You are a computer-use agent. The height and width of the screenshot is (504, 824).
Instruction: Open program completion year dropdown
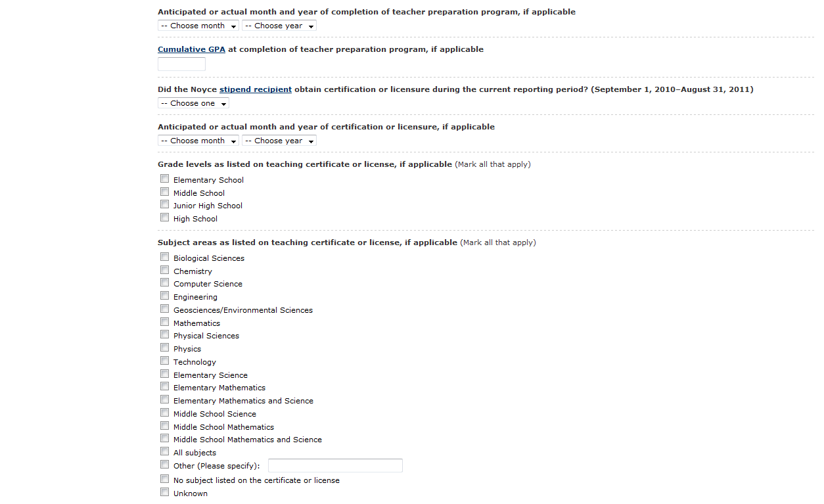click(279, 26)
